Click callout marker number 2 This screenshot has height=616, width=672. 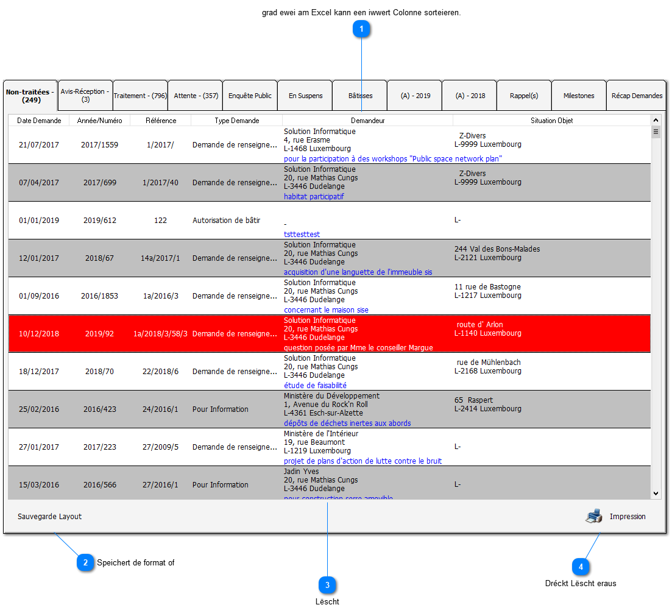point(85,562)
